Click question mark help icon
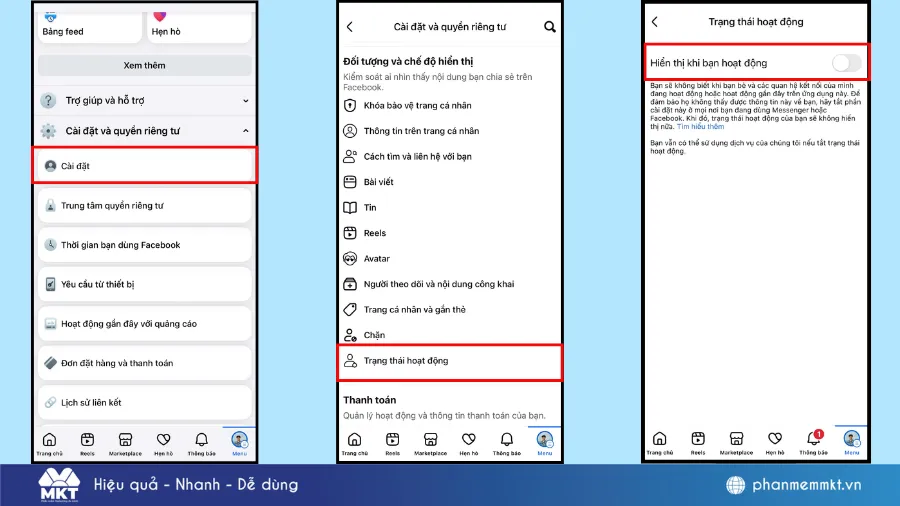The width and height of the screenshot is (900, 506). click(x=48, y=100)
